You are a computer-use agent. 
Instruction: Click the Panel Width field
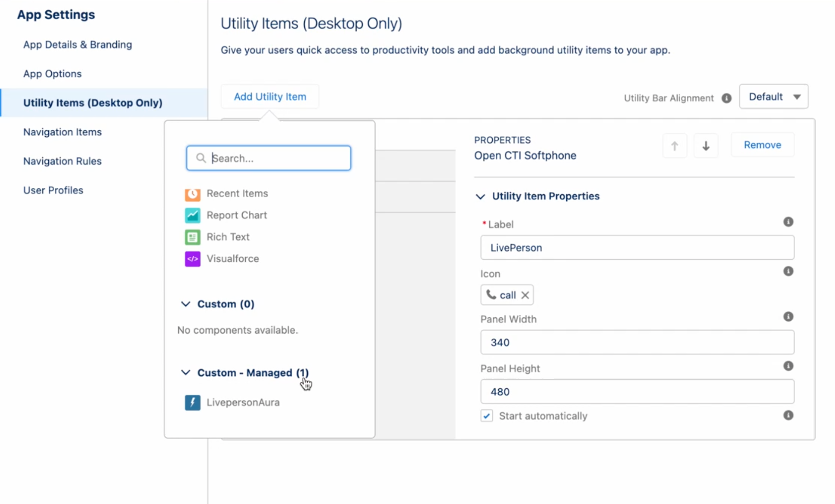[x=637, y=342]
